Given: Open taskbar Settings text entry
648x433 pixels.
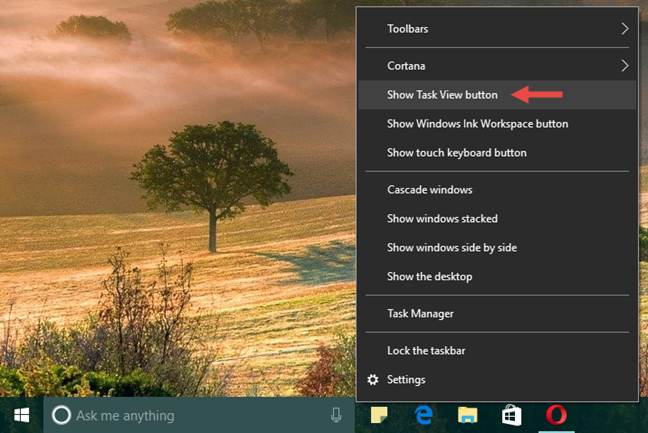Looking at the screenshot, I should 406,380.
